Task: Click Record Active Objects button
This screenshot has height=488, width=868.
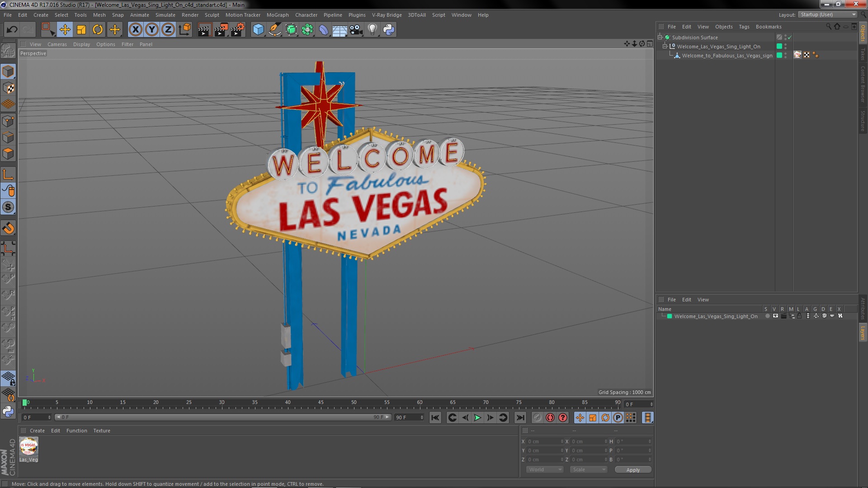Action: click(537, 418)
